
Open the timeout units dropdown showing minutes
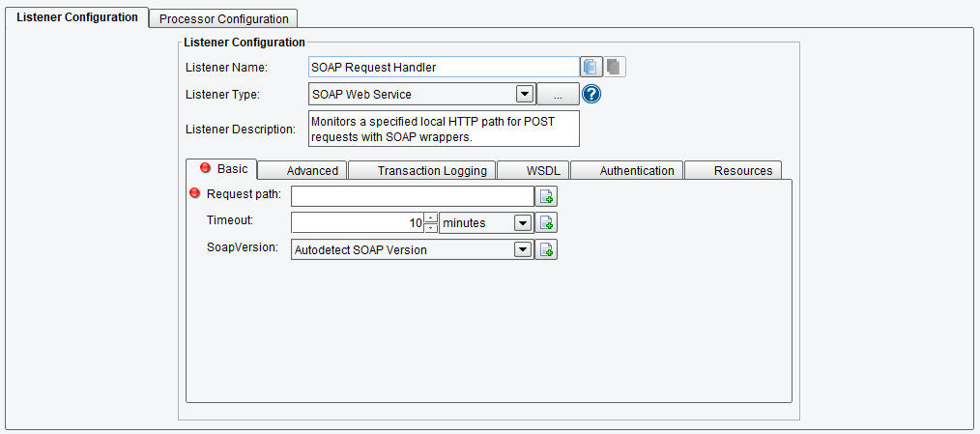tap(523, 223)
